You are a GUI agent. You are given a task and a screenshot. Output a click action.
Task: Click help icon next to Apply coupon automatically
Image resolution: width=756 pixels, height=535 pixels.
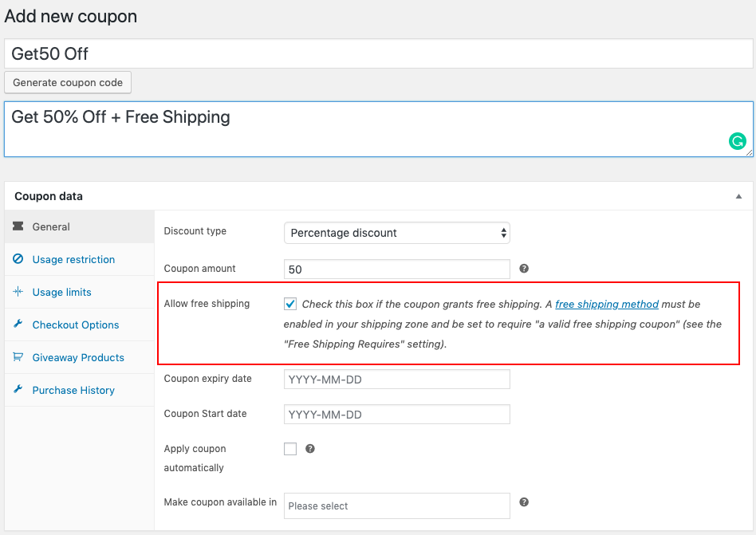click(x=310, y=449)
